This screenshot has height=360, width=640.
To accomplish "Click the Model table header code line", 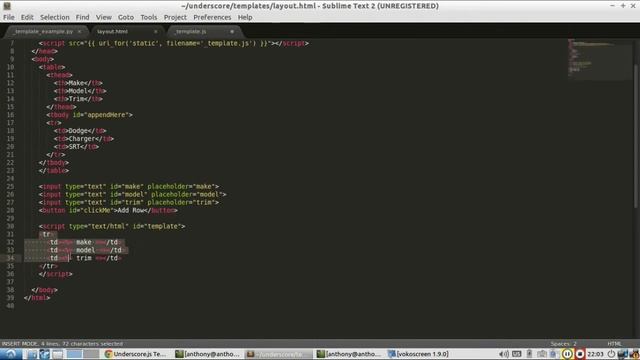I will pyautogui.click(x=80, y=91).
